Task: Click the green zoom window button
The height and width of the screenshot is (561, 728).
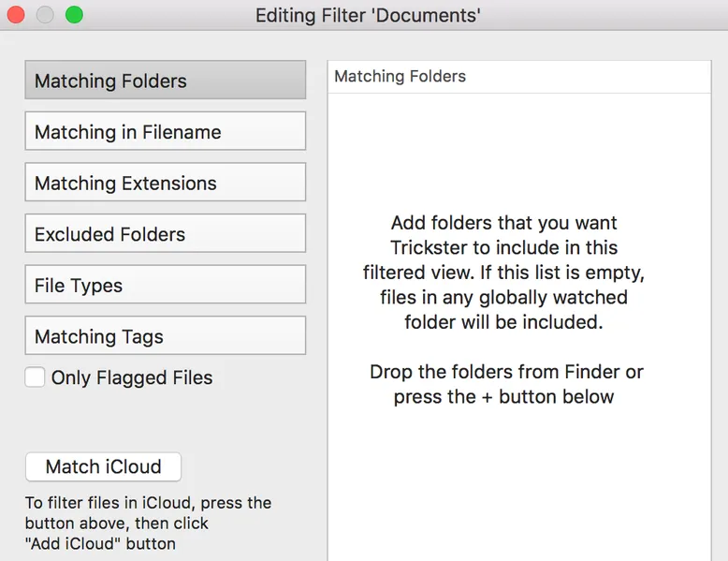Action: [x=74, y=15]
